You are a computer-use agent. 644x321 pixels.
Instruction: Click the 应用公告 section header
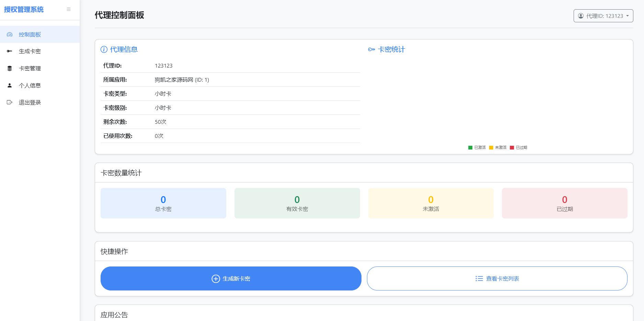click(114, 315)
